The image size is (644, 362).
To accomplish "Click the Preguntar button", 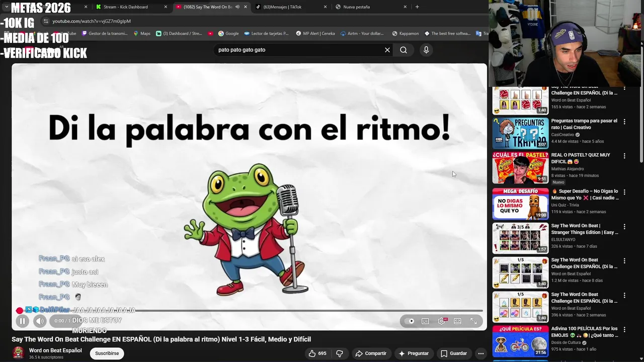I will (414, 353).
